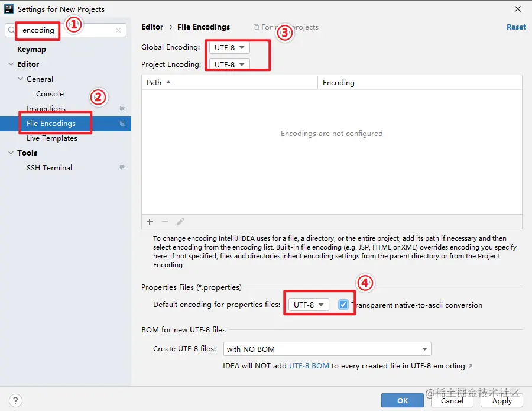The height and width of the screenshot is (411, 532).
Task: Collapse the Tools tree node
Action: pos(11,153)
